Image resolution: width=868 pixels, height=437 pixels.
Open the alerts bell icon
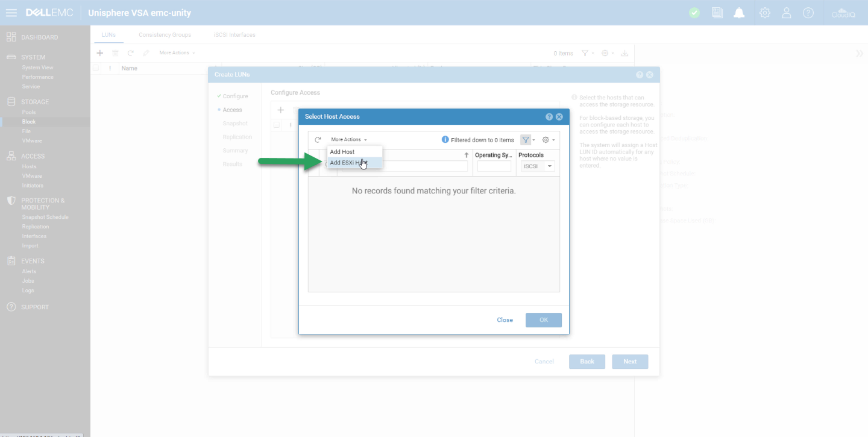pos(740,13)
